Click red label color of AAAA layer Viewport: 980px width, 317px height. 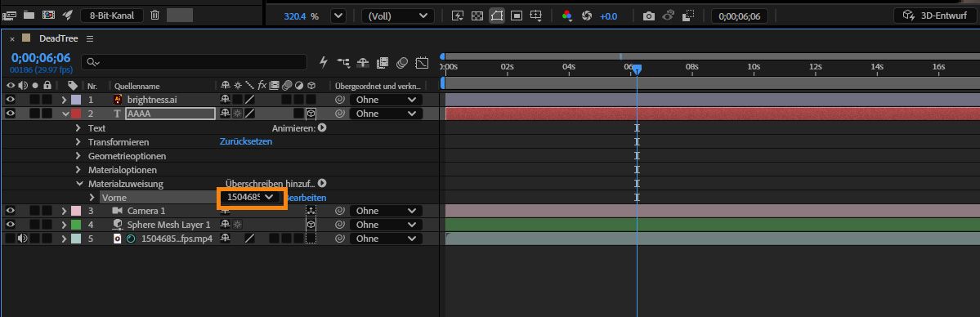(x=76, y=114)
